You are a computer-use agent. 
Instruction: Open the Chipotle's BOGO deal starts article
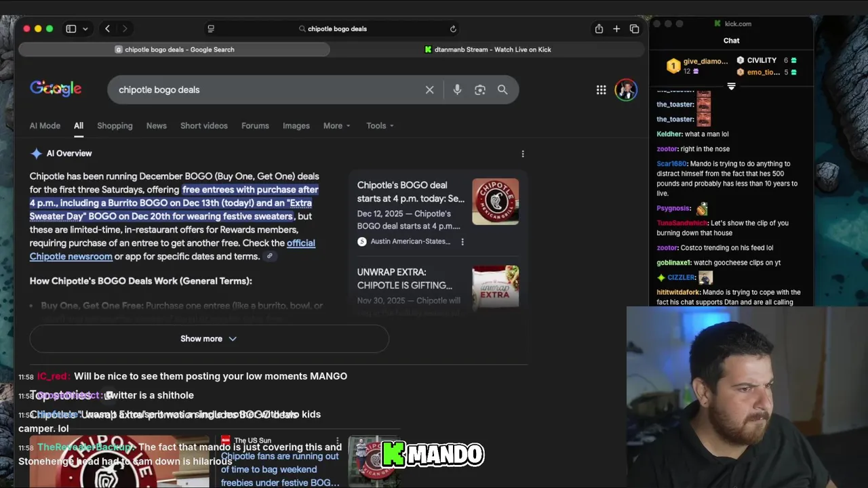(411, 192)
